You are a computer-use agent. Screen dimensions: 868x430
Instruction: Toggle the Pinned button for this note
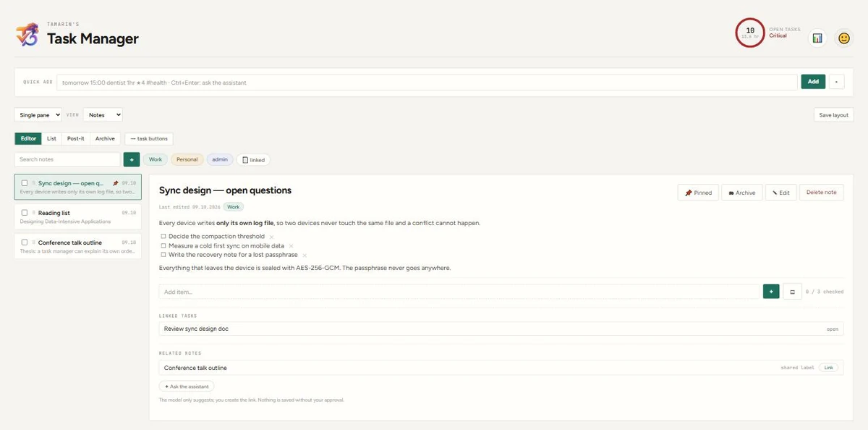point(698,193)
